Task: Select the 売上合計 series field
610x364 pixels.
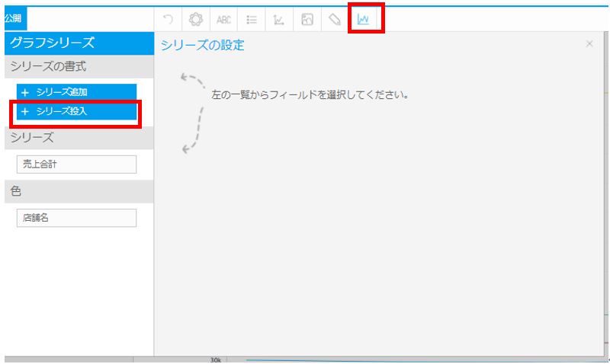Action: tap(77, 164)
